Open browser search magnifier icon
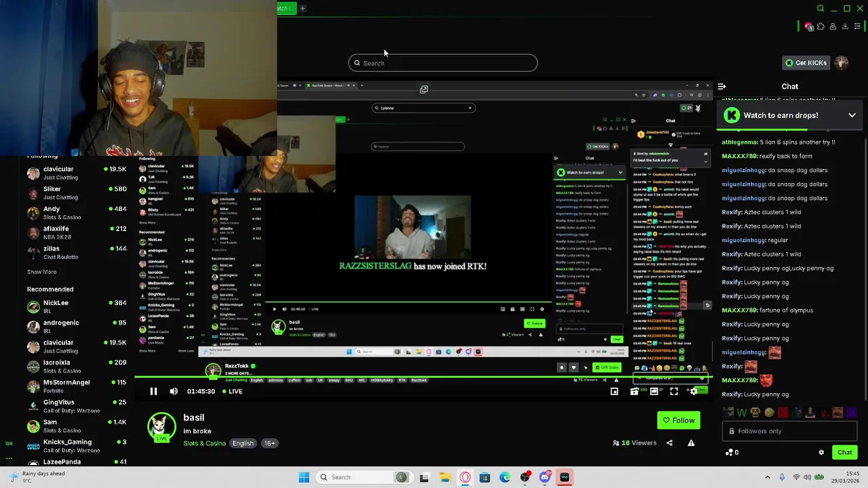Viewport: 868px width, 488px height. click(821, 8)
